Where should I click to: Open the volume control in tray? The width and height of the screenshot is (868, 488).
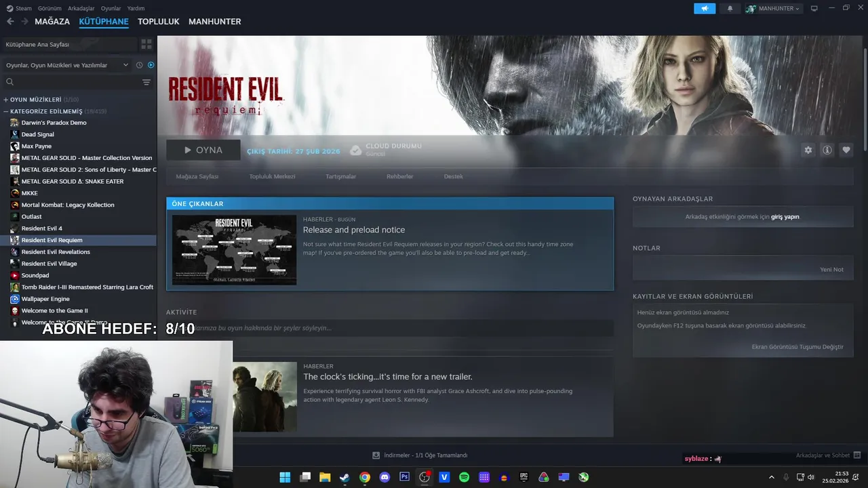(x=811, y=477)
